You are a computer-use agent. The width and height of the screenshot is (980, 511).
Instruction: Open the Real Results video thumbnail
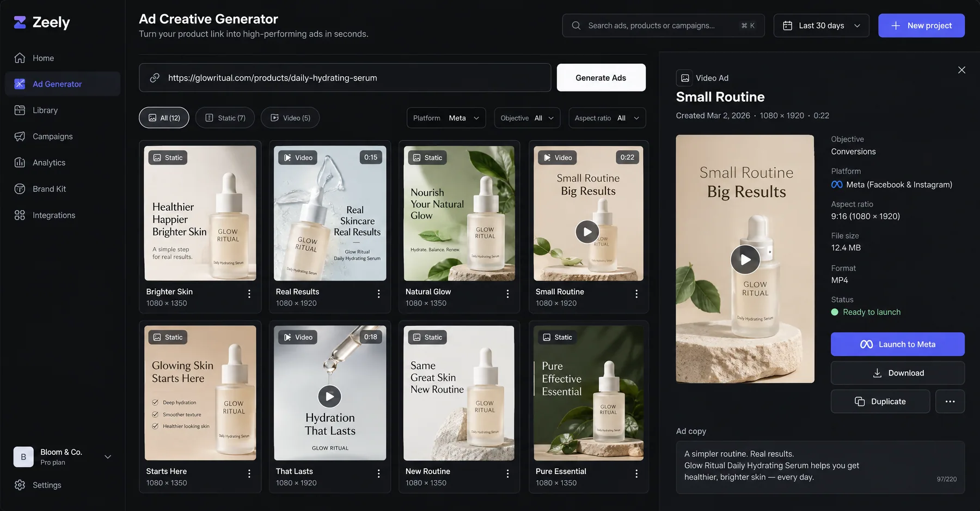click(x=330, y=213)
